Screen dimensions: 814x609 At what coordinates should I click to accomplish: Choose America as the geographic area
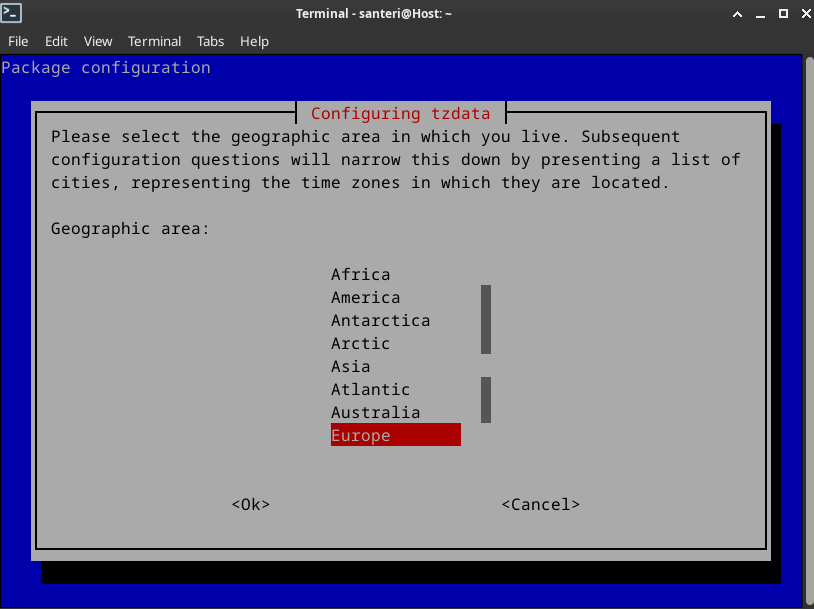pyautogui.click(x=365, y=298)
